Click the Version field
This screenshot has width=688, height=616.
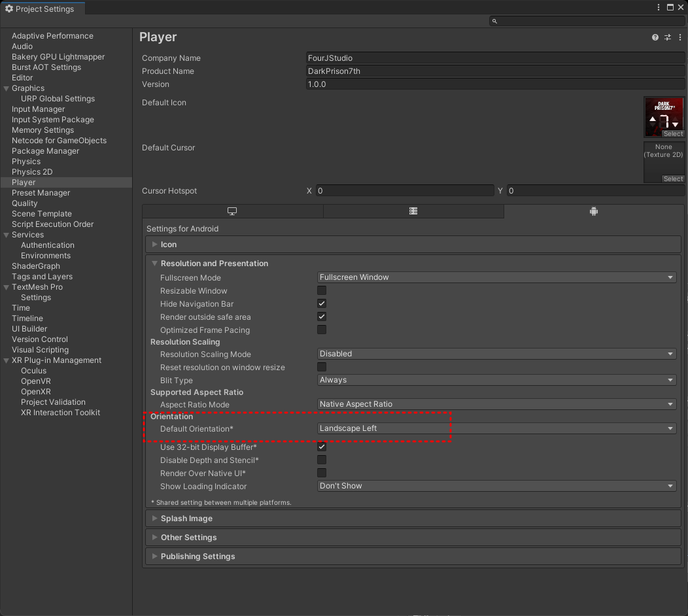tap(495, 84)
